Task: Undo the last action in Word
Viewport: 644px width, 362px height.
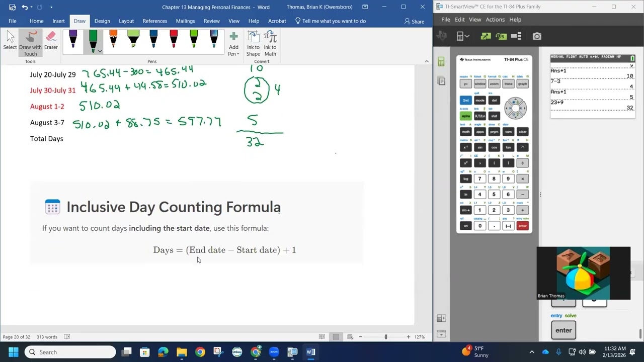Action: [25, 7]
